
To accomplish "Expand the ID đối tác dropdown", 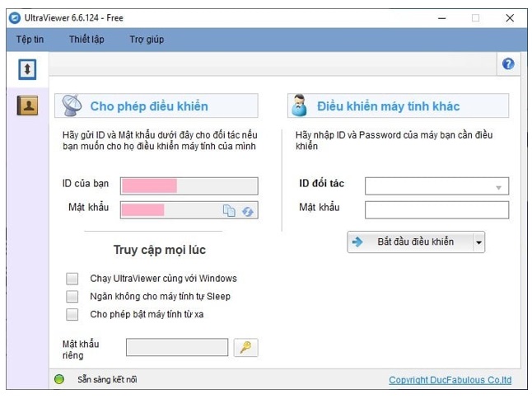I will click(498, 187).
